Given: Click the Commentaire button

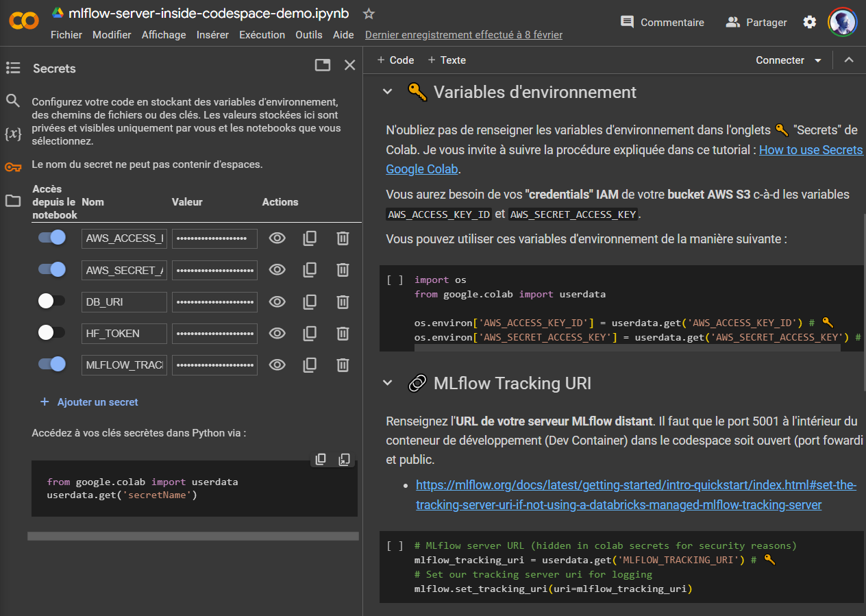Looking at the screenshot, I should pyautogui.click(x=662, y=22).
